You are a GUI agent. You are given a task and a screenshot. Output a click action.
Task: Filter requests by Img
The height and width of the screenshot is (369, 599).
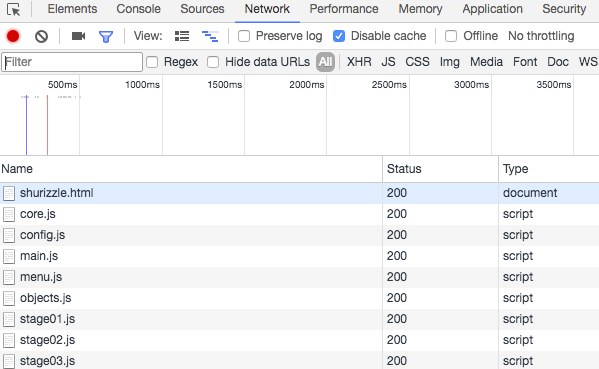[450, 62]
